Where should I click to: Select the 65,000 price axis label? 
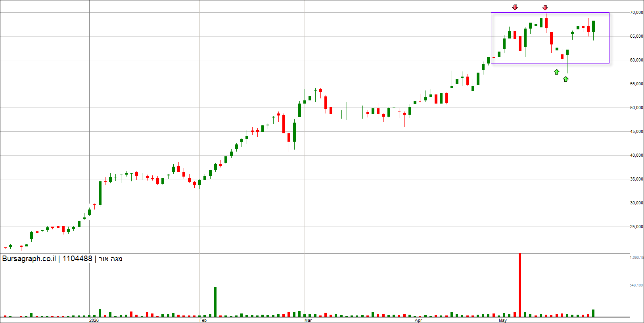637,36
